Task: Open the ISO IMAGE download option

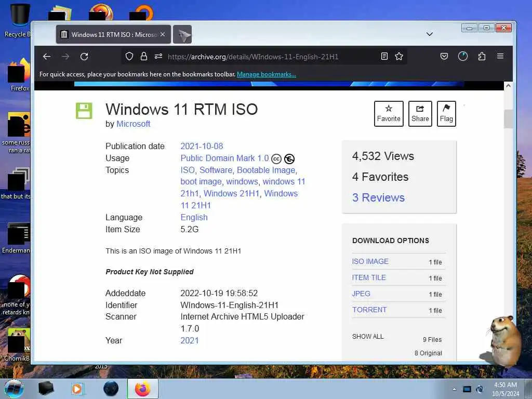Action: click(x=370, y=262)
